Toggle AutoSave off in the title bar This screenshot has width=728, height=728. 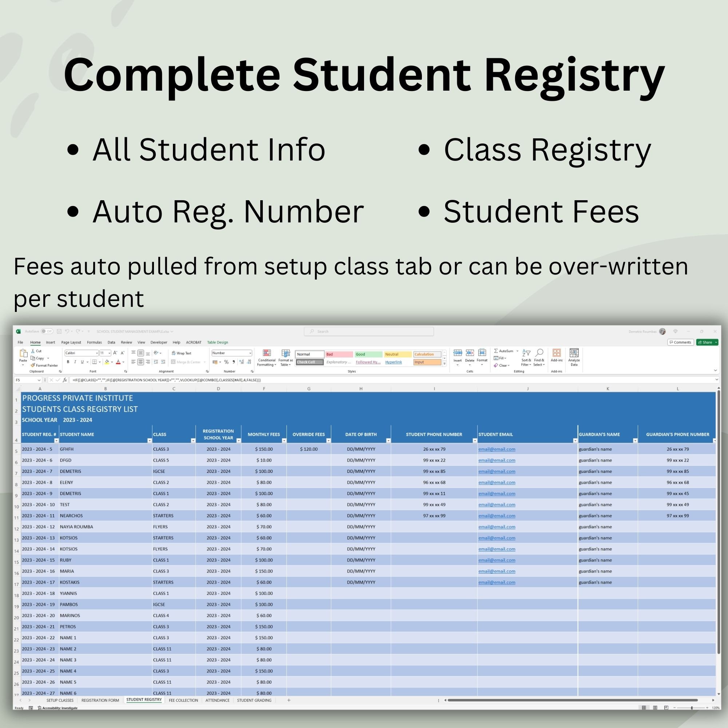[47, 331]
